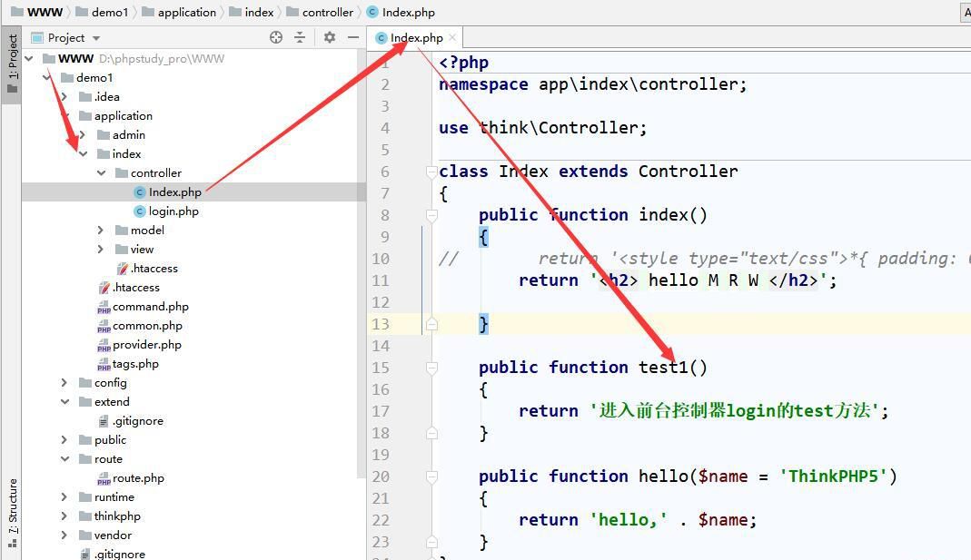Click the command.php PHP file icon
Image resolution: width=971 pixels, height=560 pixels.
point(104,308)
